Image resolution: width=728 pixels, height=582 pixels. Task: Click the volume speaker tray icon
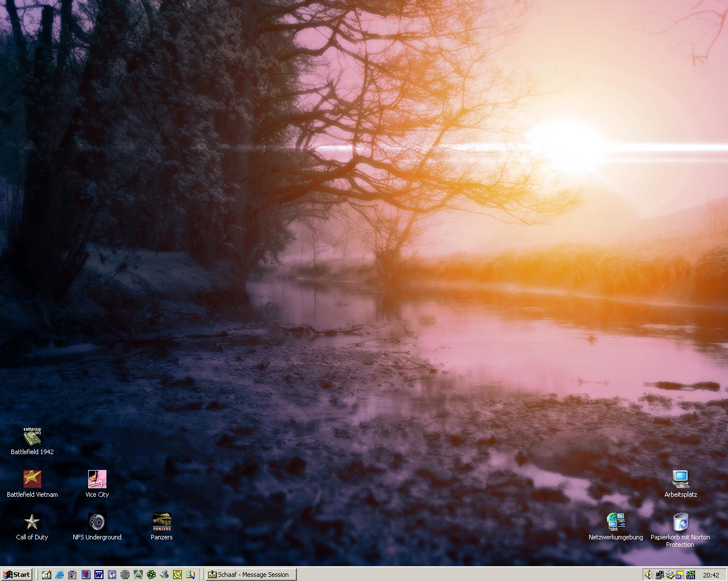[x=649, y=575]
